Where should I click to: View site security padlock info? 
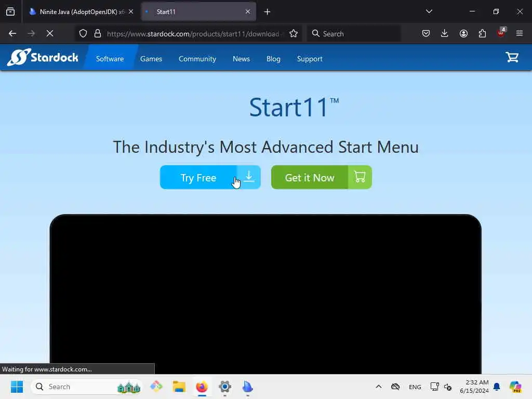tap(98, 33)
